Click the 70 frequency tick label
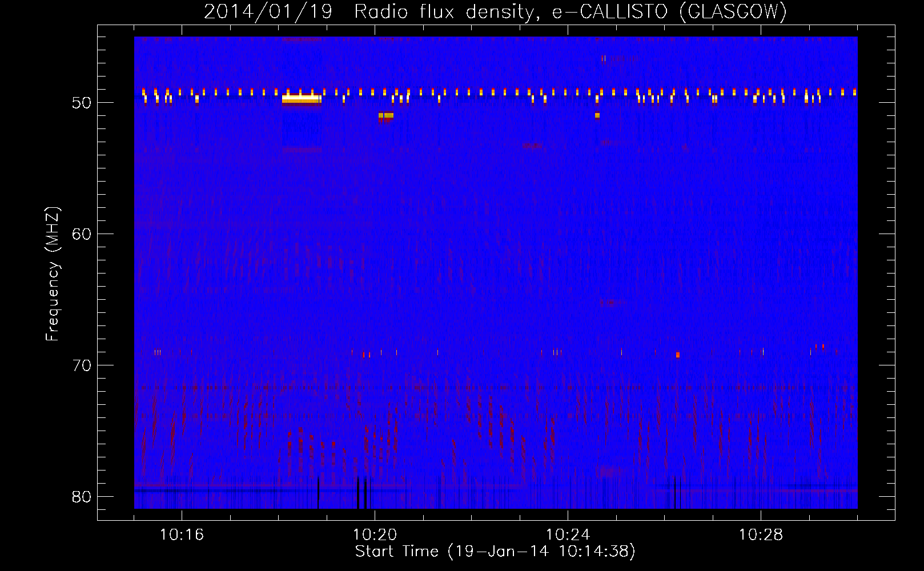924x571 pixels. 82,365
